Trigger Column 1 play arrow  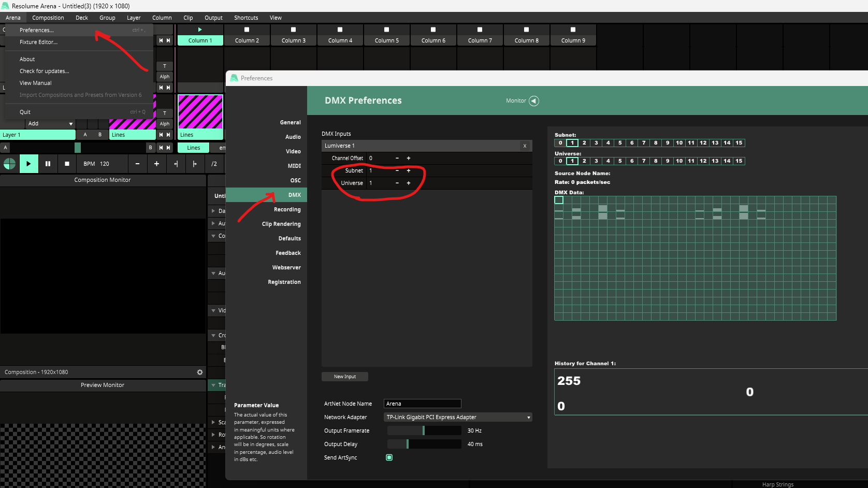(x=200, y=30)
